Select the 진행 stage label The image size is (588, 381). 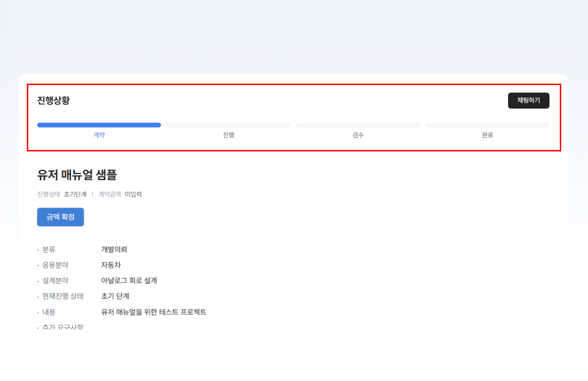pos(228,135)
